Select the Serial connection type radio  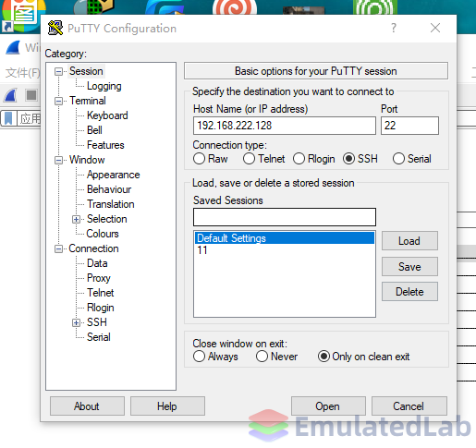(x=398, y=159)
